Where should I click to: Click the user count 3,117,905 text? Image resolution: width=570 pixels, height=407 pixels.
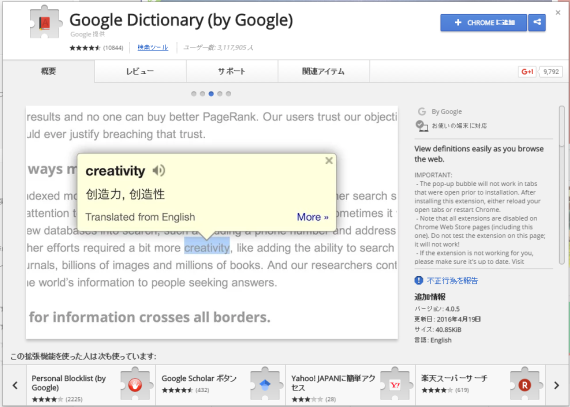pos(218,48)
